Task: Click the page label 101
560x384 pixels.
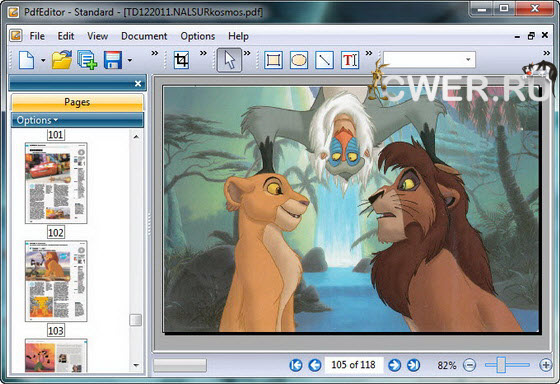Action: [x=56, y=135]
